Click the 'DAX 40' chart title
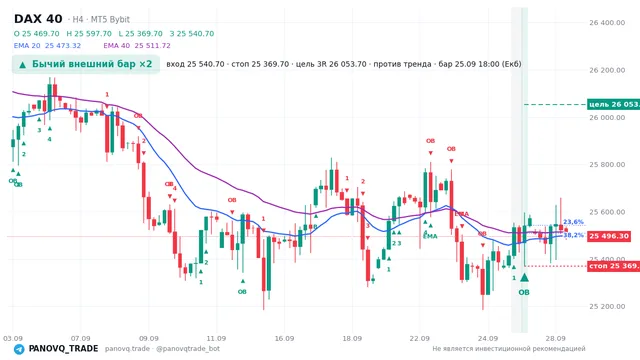Viewport: 640px width, 360px height. (38, 19)
